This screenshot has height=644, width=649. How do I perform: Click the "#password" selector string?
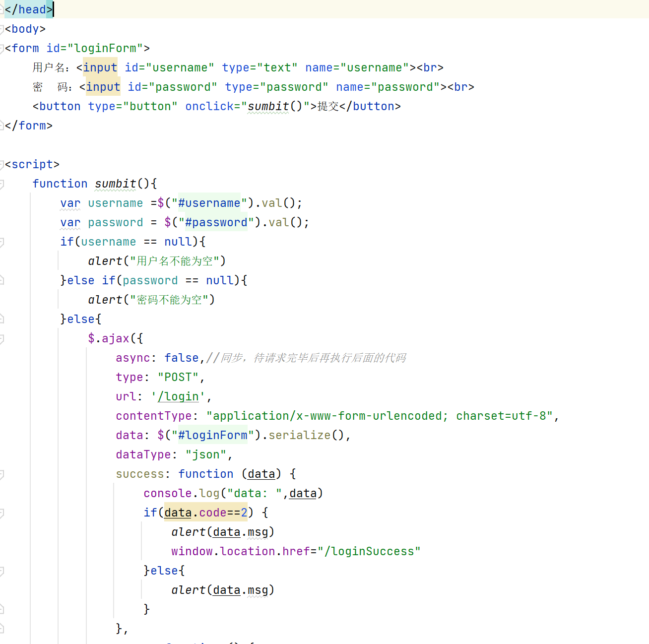216,222
